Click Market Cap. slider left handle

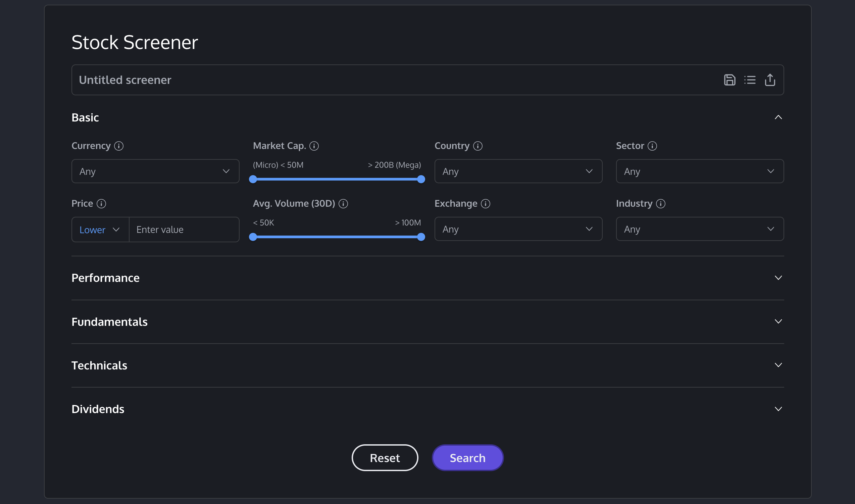point(253,179)
